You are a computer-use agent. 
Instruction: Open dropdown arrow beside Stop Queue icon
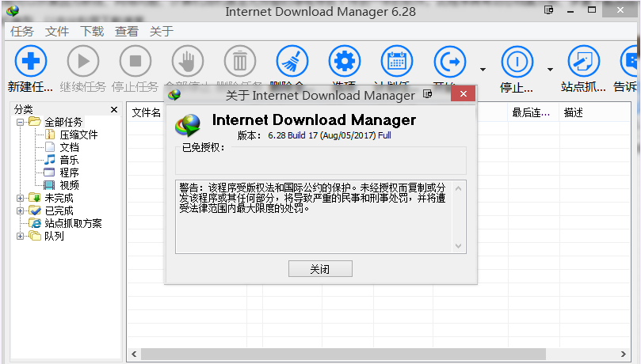coord(550,70)
